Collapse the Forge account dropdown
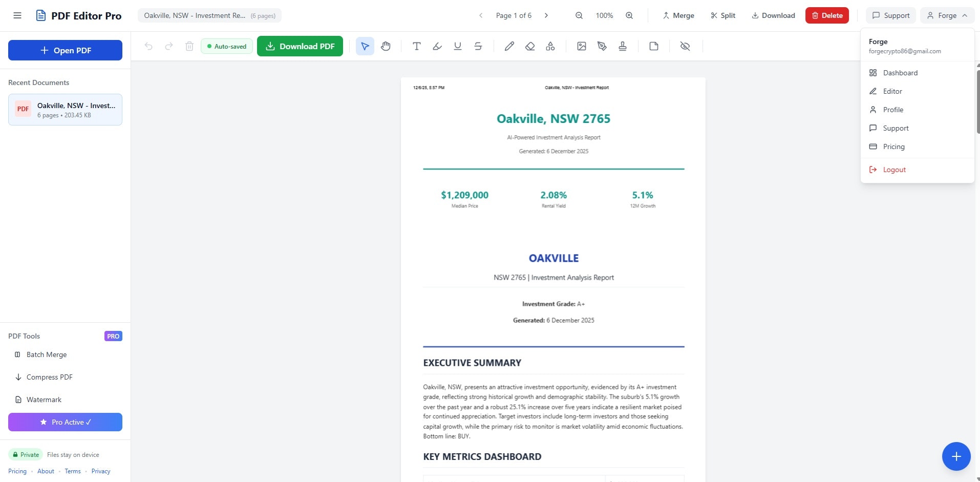The image size is (980, 482). [946, 15]
